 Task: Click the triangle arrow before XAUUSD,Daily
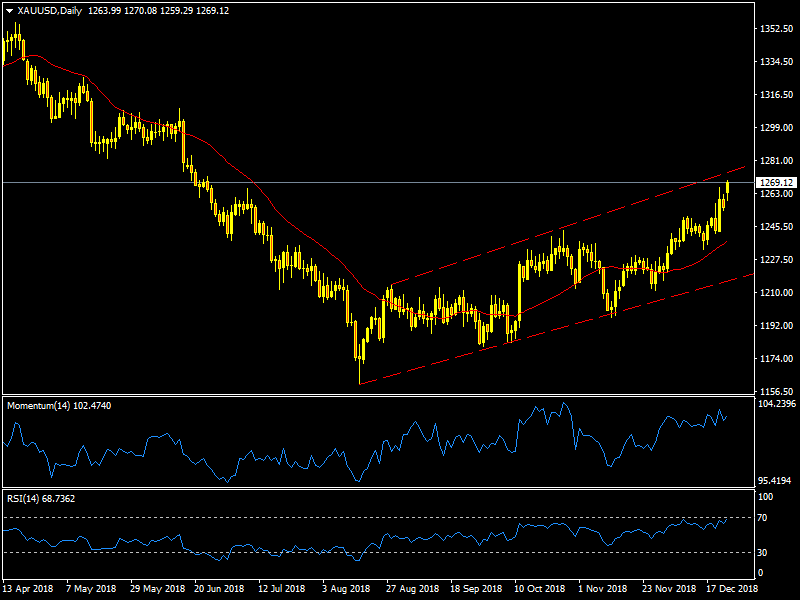(9, 11)
